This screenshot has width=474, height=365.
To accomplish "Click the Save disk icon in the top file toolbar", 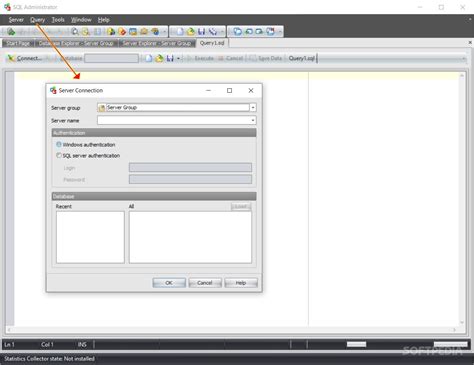I will [x=202, y=32].
